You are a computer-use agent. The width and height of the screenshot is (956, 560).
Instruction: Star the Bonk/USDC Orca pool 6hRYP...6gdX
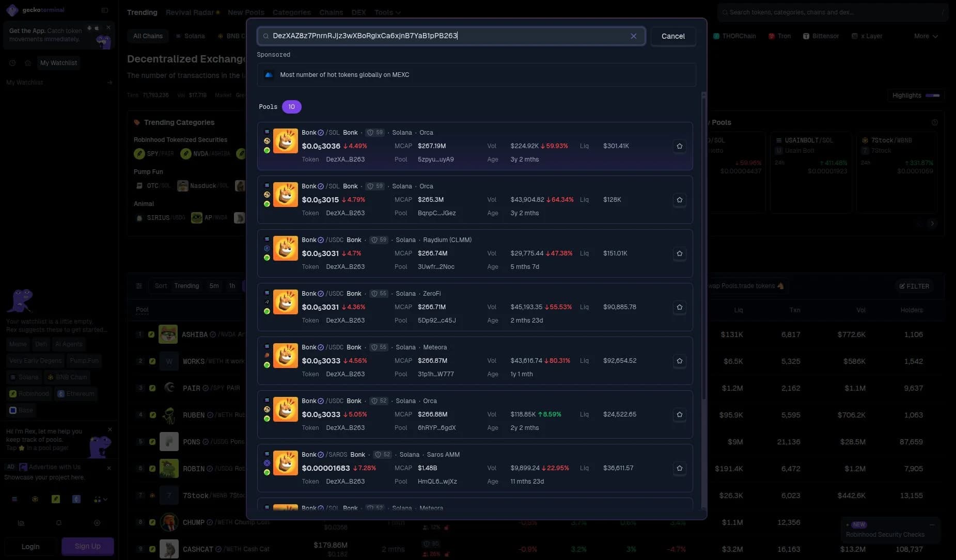679,414
